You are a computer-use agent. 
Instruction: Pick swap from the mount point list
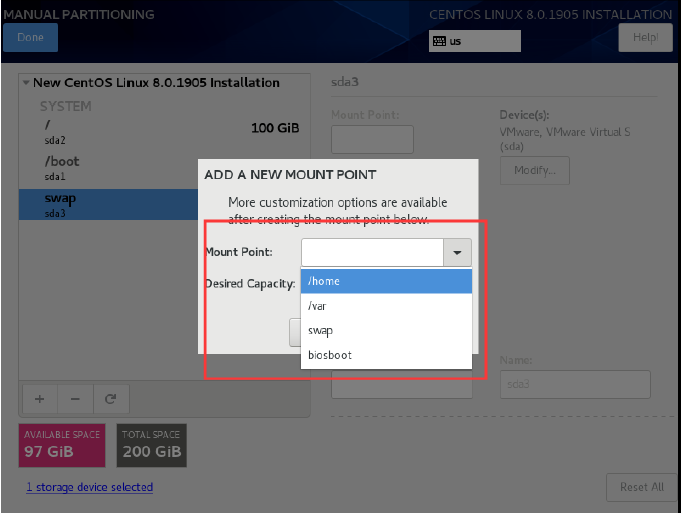(386, 330)
